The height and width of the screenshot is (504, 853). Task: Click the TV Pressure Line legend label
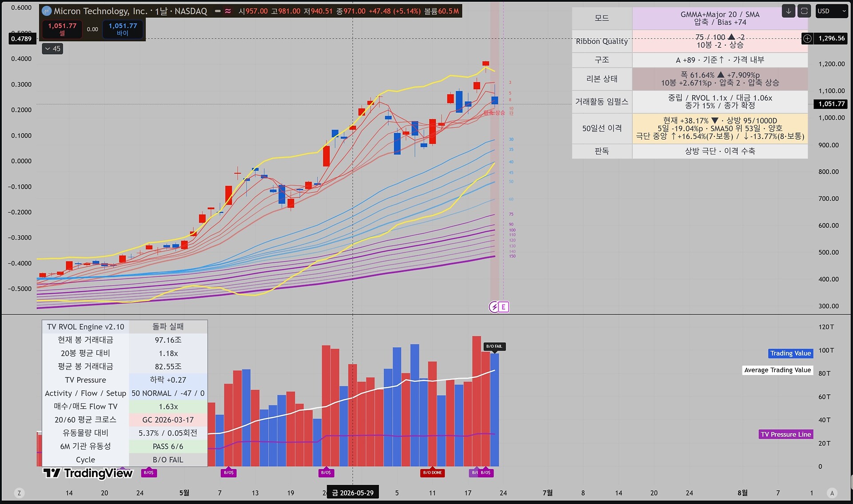[x=786, y=434]
